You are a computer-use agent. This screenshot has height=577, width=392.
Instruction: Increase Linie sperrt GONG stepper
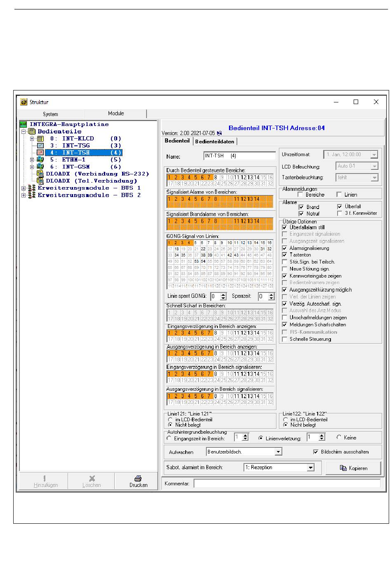click(223, 294)
